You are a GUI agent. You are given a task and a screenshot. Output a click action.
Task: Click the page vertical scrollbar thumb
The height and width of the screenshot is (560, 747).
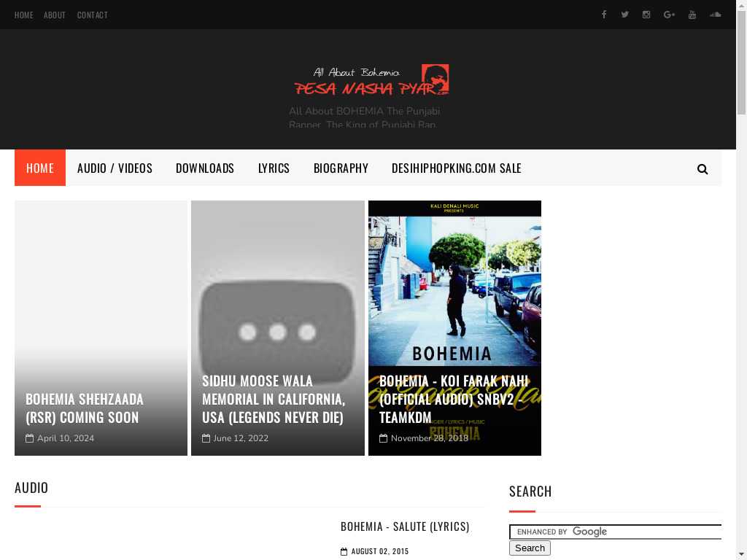point(741,62)
